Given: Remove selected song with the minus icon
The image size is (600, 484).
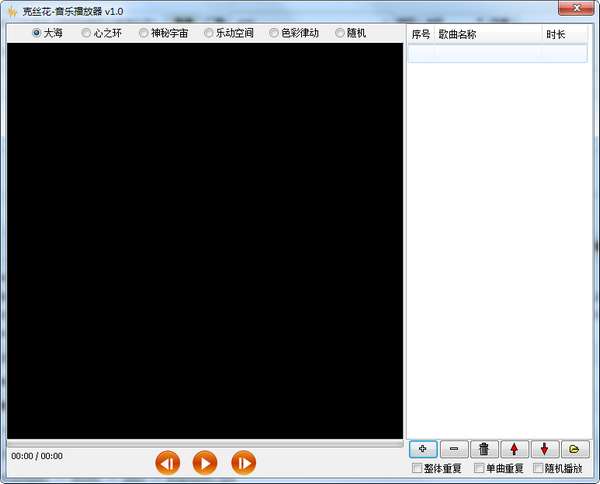Looking at the screenshot, I should [x=454, y=449].
